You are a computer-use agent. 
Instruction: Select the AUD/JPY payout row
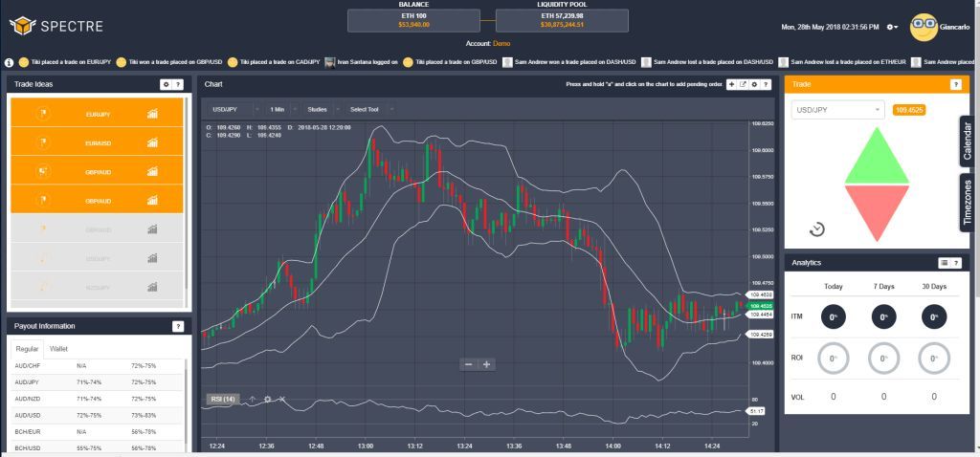pos(98,382)
